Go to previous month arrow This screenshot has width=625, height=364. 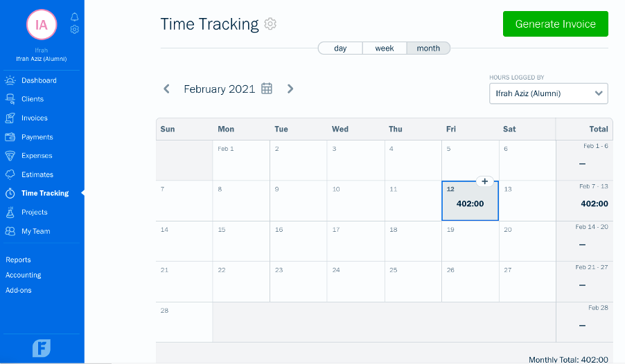click(166, 89)
